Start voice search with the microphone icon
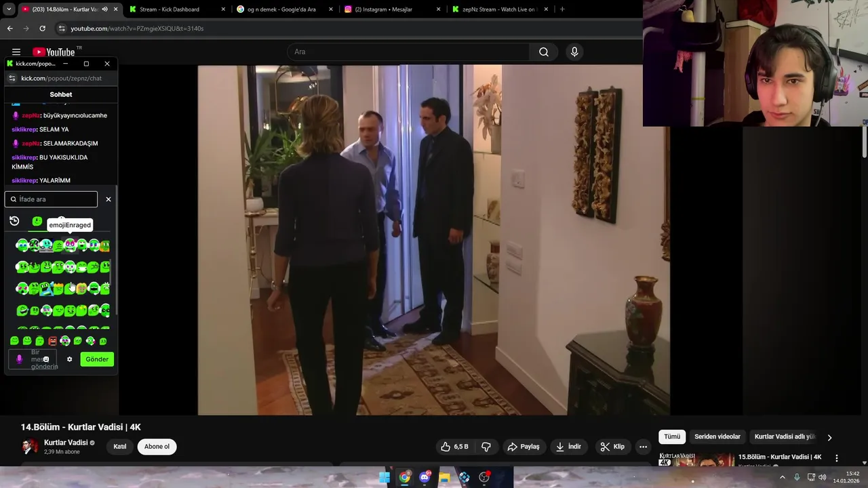Image resolution: width=868 pixels, height=488 pixels. click(574, 52)
